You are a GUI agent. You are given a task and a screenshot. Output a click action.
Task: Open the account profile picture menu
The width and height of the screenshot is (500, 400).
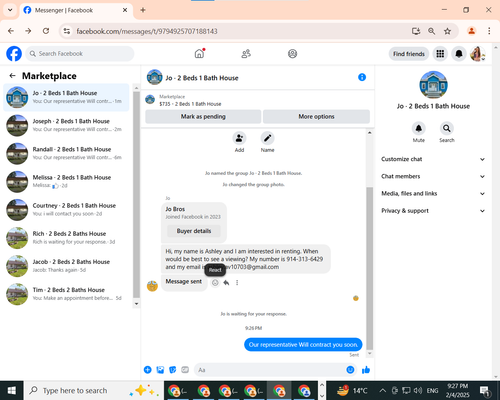tap(477, 54)
